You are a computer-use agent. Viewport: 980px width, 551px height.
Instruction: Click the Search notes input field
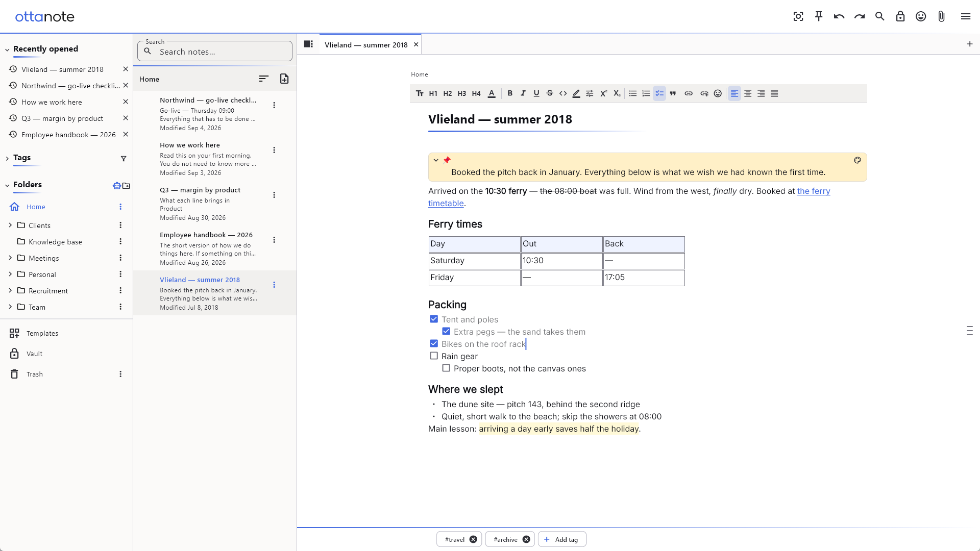pyautogui.click(x=215, y=52)
